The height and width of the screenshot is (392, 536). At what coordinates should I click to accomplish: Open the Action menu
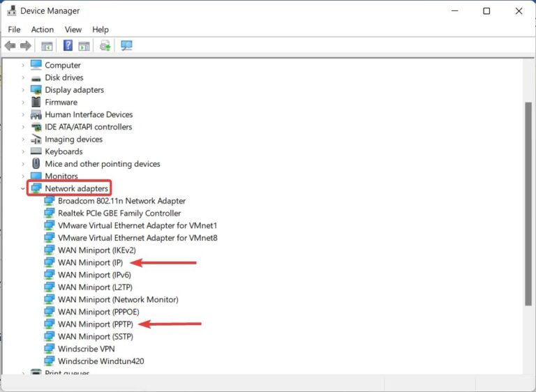pos(43,30)
